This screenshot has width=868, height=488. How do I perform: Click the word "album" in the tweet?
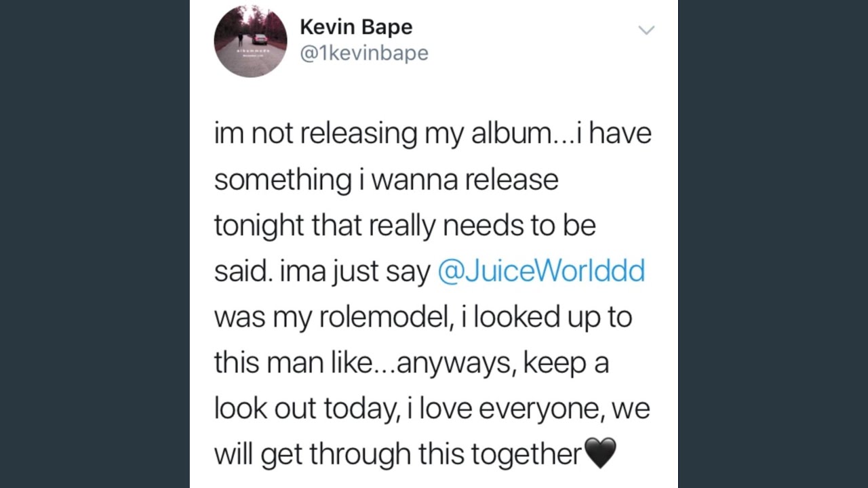[x=513, y=133]
